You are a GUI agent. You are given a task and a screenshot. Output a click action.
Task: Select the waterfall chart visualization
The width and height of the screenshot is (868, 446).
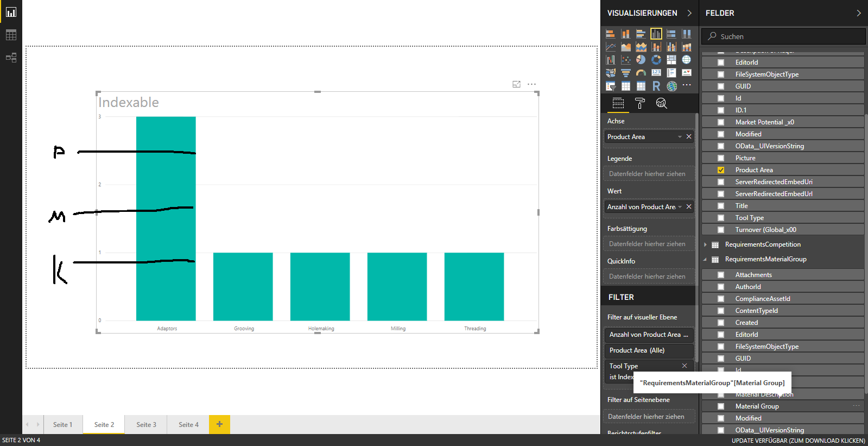coord(611,60)
